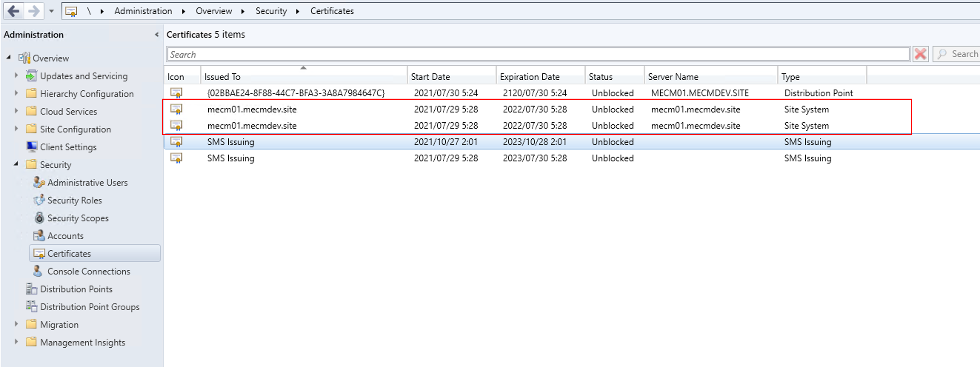This screenshot has height=367, width=980.
Task: Collapse the Overview tree node
Action: click(8, 57)
